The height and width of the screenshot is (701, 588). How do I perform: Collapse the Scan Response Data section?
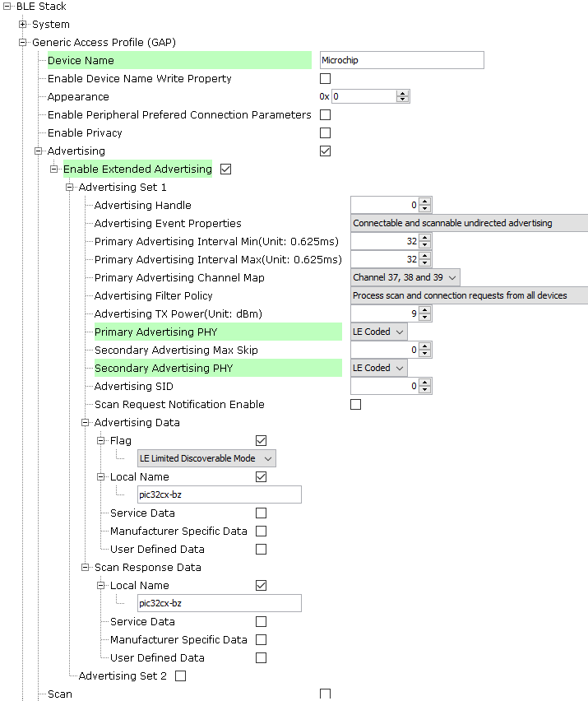pyautogui.click(x=86, y=568)
